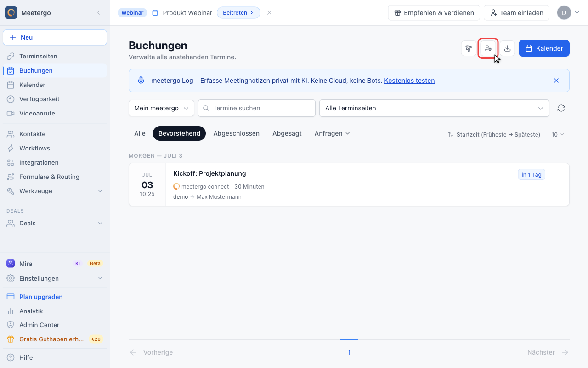
Task: Click the Workflows lightning icon
Action: 11,148
